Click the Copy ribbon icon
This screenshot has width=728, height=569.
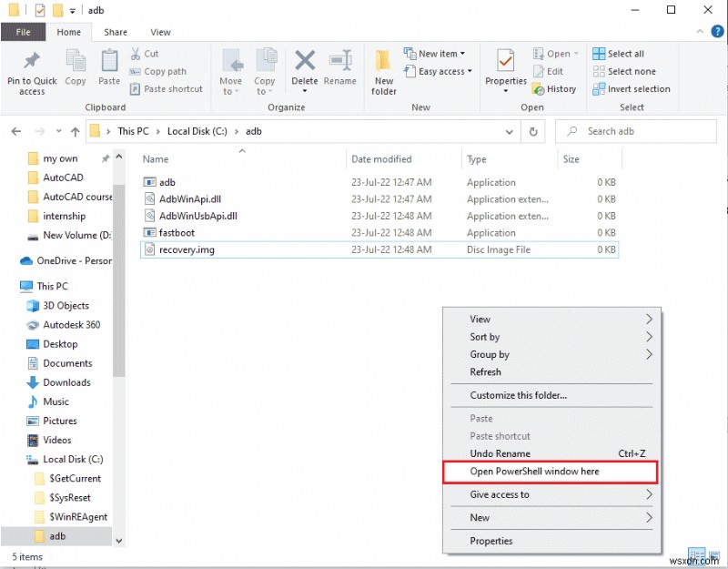pos(76,61)
